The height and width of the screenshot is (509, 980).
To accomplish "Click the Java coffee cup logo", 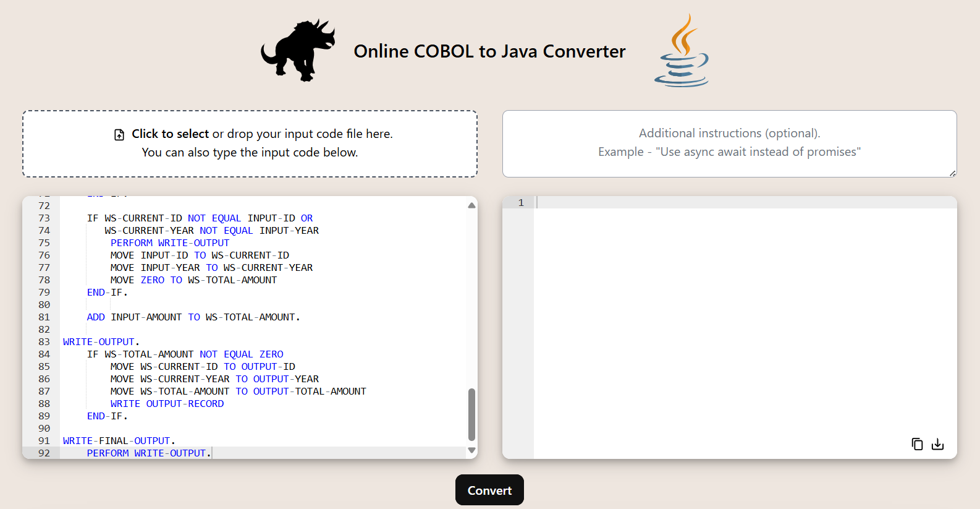I will (x=682, y=50).
